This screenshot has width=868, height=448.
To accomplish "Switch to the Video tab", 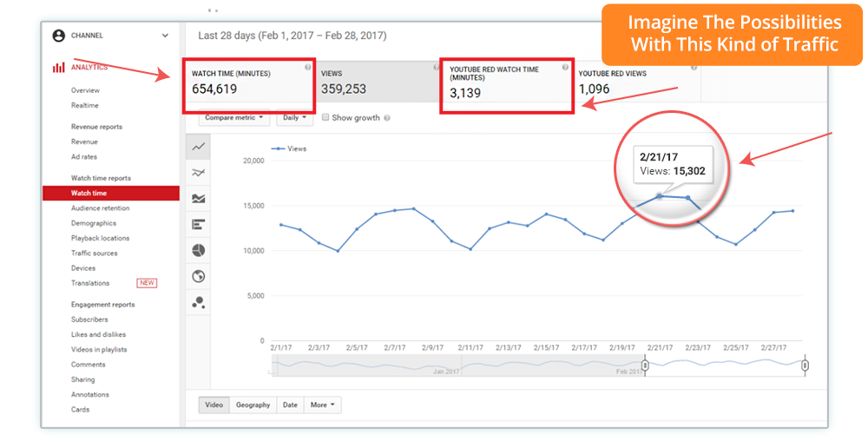I will (214, 405).
